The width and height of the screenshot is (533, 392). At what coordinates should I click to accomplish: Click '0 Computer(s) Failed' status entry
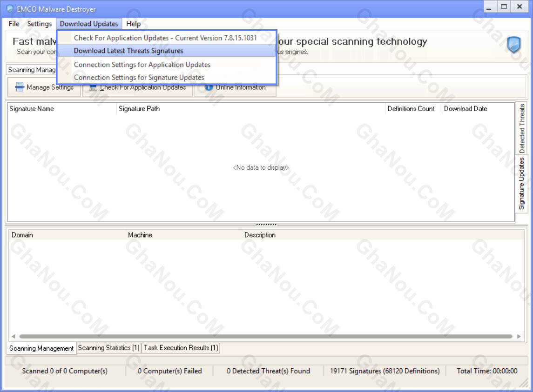click(169, 371)
